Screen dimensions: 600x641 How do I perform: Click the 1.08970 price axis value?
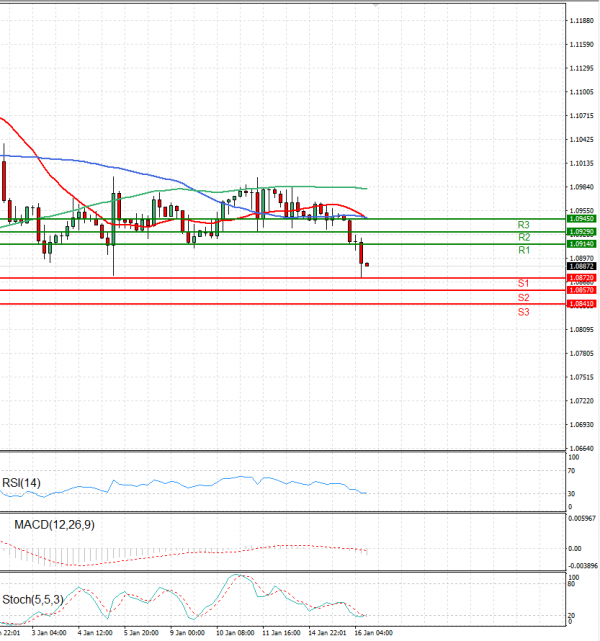click(x=582, y=258)
